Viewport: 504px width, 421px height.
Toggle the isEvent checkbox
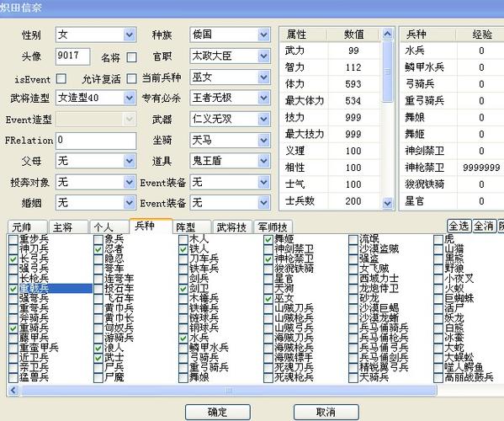(61, 79)
